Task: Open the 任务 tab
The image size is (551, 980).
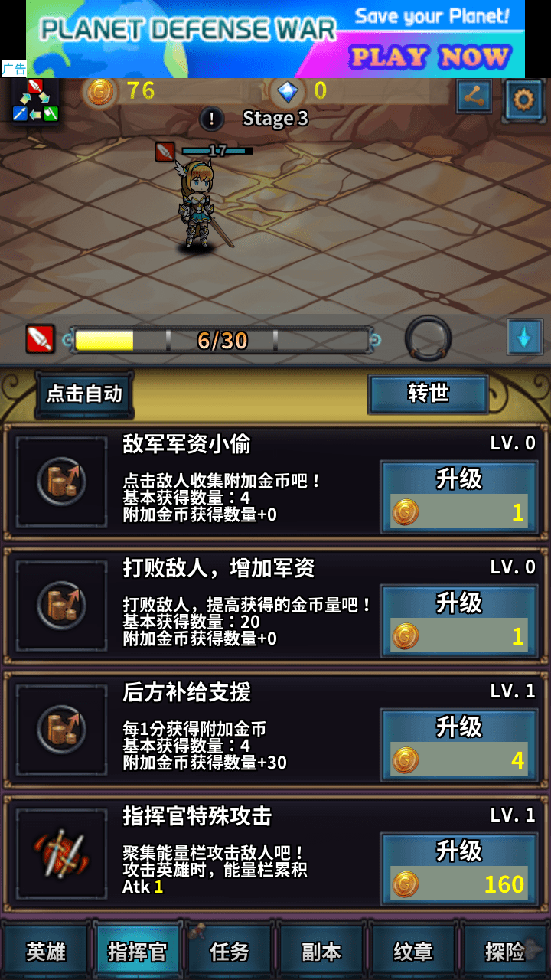Action: (x=230, y=952)
